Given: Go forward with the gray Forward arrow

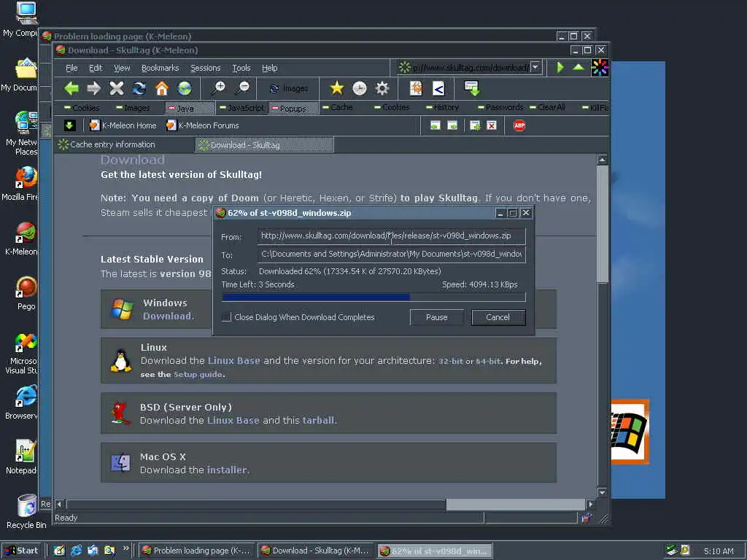Looking at the screenshot, I should point(94,88).
